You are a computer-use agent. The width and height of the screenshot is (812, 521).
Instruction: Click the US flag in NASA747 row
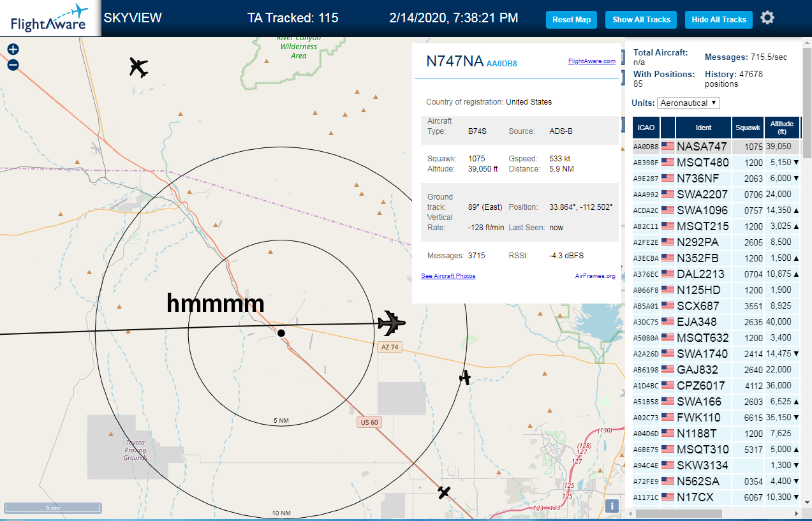tap(668, 147)
